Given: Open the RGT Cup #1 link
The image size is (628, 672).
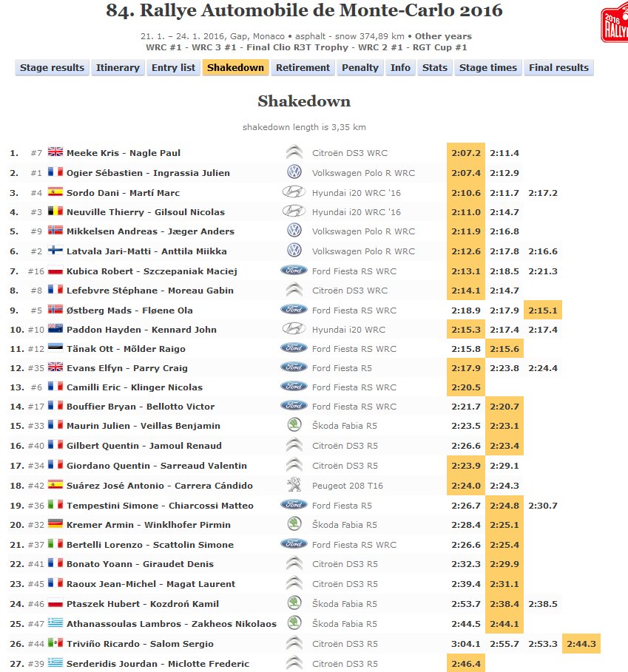Looking at the screenshot, I should 440,47.
